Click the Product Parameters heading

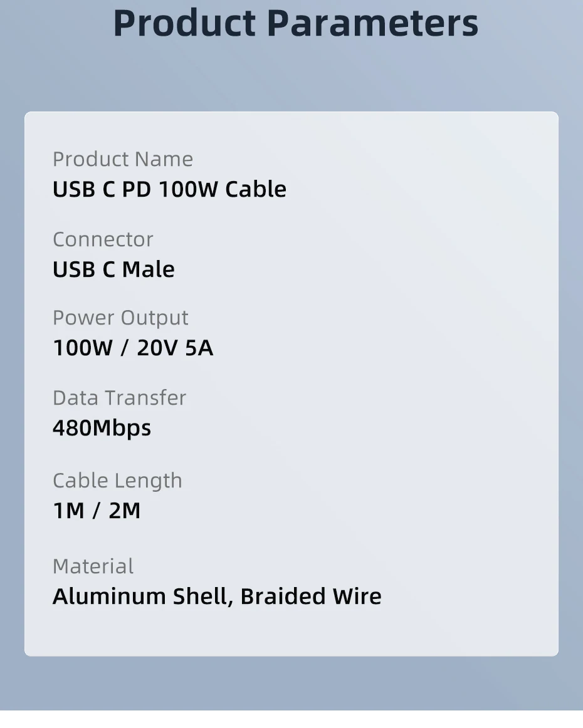coord(295,23)
